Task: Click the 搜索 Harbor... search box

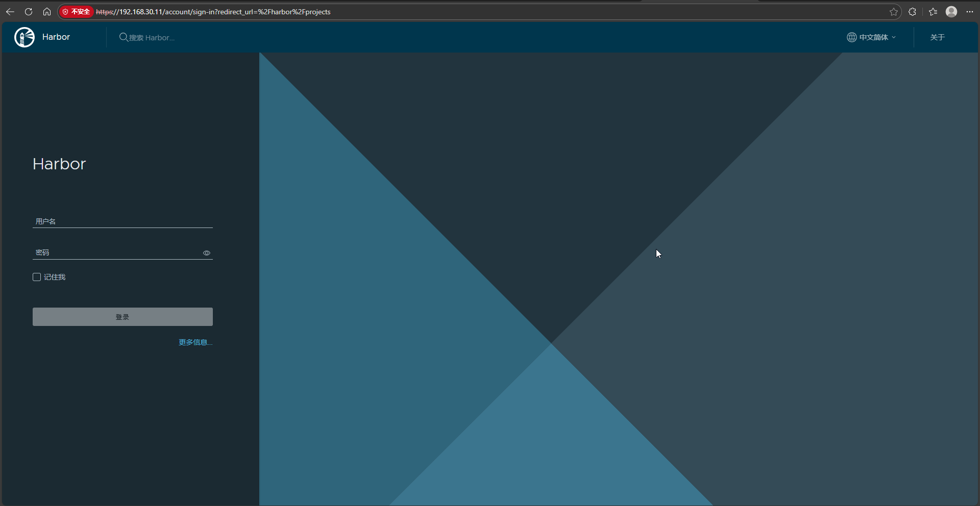Action: point(152,38)
